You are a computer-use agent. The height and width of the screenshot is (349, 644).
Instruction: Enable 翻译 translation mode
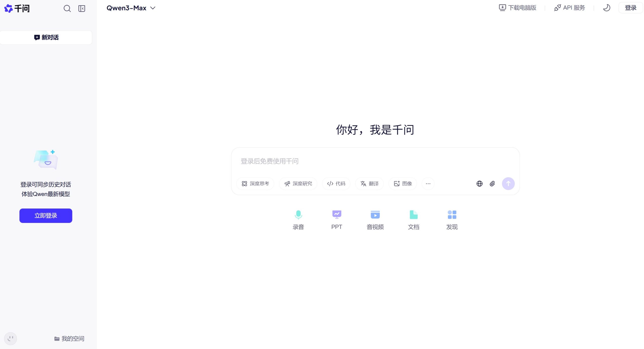tap(369, 184)
